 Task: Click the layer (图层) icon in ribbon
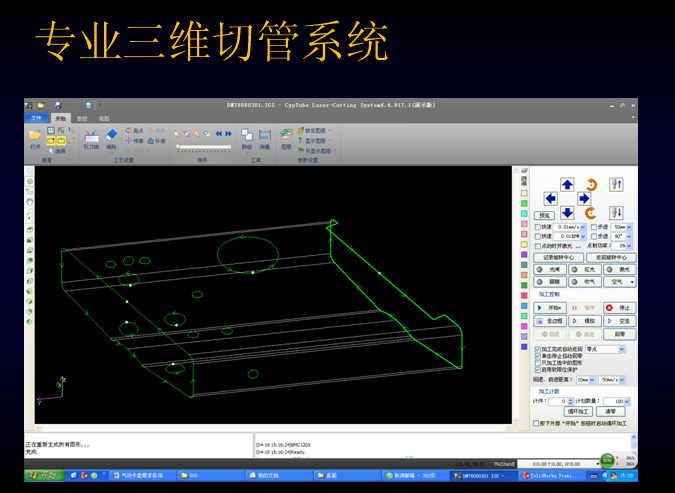287,137
